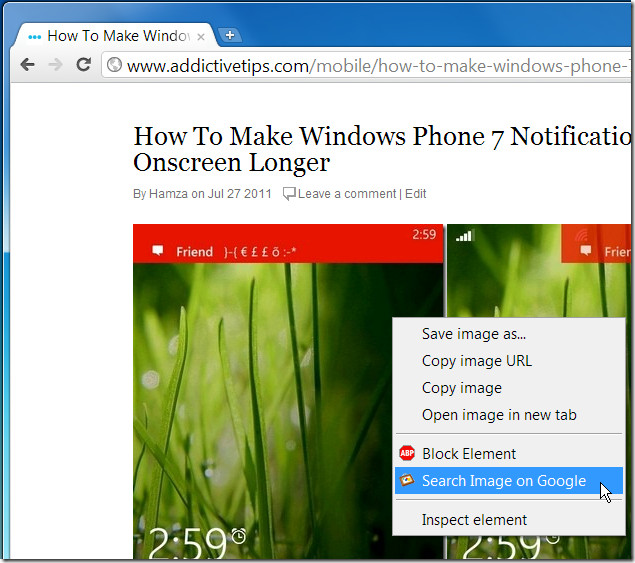Viewport: 635px width, 563px height.
Task: Choose Inspect element in context menu
Action: (x=509, y=520)
